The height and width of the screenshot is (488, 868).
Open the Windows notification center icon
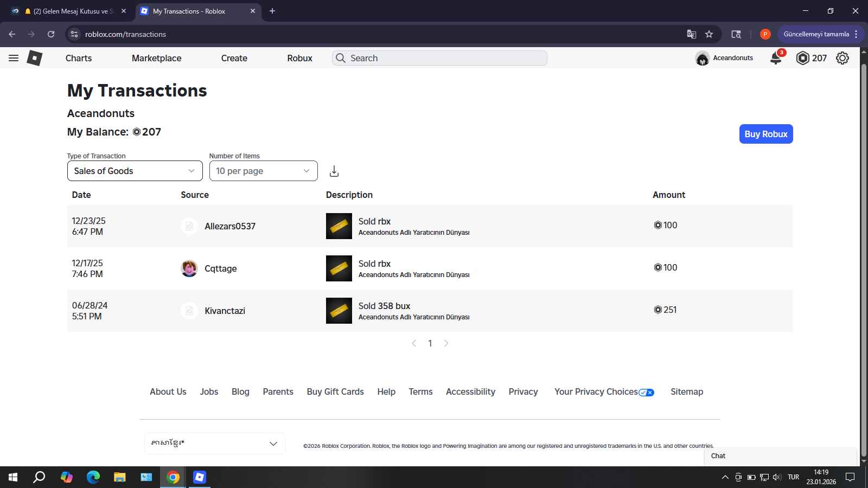(x=850, y=477)
